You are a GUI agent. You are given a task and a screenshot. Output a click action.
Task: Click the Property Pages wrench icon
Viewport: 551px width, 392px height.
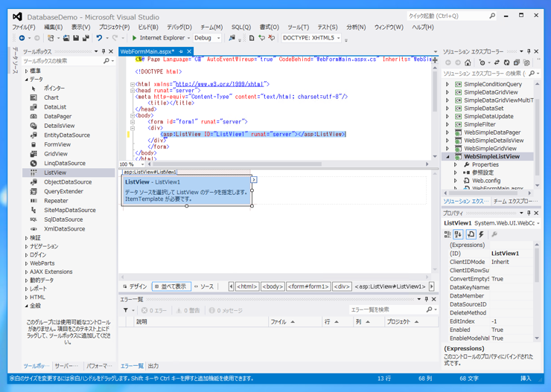point(494,234)
